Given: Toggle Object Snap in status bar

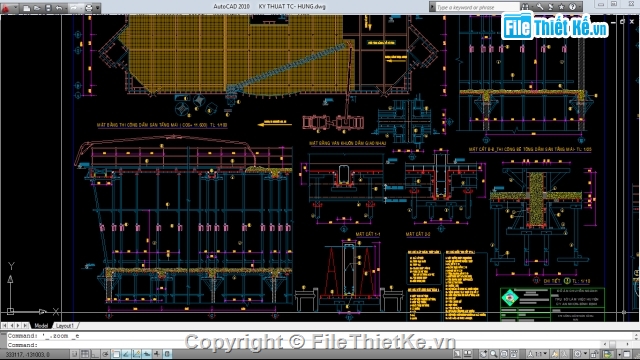Looking at the screenshot, I should point(116,353).
